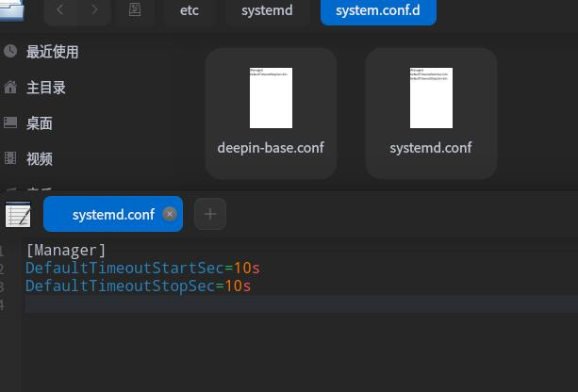The width and height of the screenshot is (578, 392).
Task: Click the disk root icon in the path bar
Action: [x=135, y=9]
